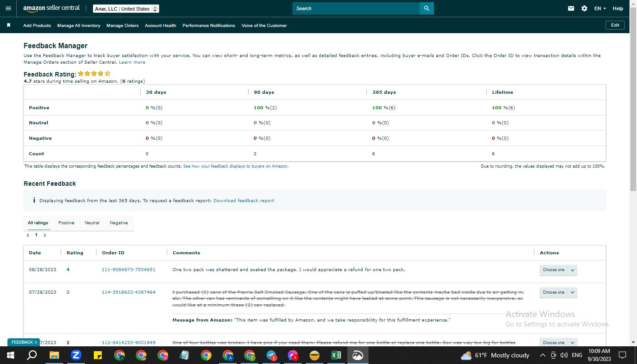Click the Rating column header
This screenshot has height=364, width=637.
click(75, 253)
